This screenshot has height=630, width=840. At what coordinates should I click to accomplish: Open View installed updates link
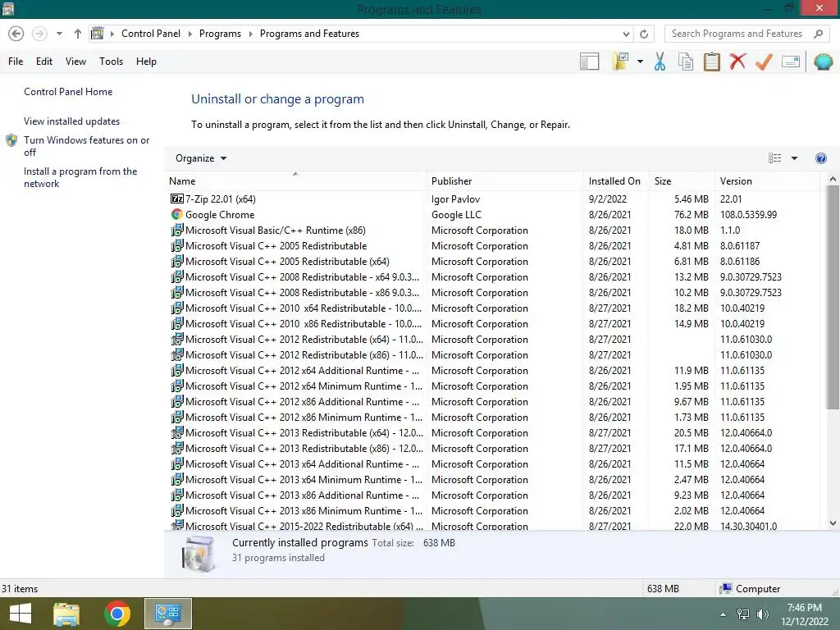pyautogui.click(x=72, y=121)
